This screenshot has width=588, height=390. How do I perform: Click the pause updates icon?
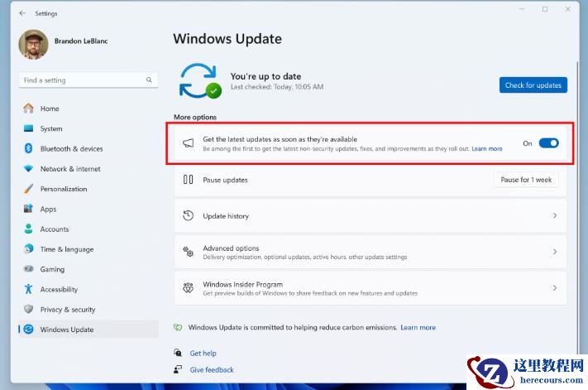(x=188, y=180)
